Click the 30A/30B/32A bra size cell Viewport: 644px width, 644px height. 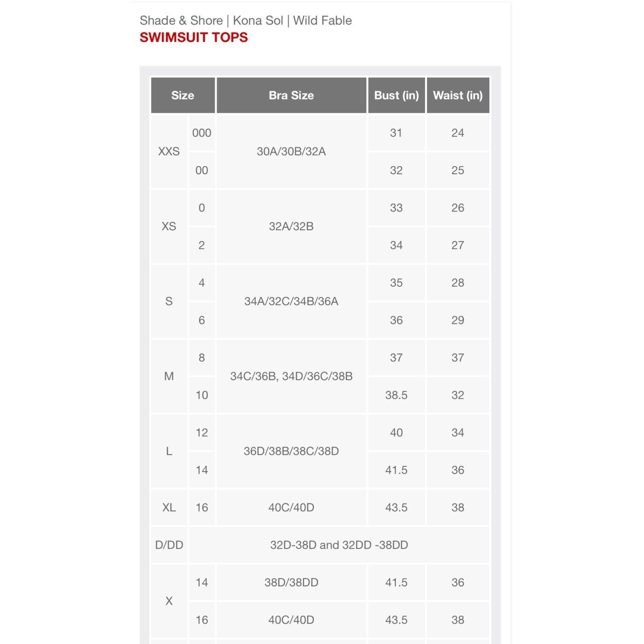(291, 151)
